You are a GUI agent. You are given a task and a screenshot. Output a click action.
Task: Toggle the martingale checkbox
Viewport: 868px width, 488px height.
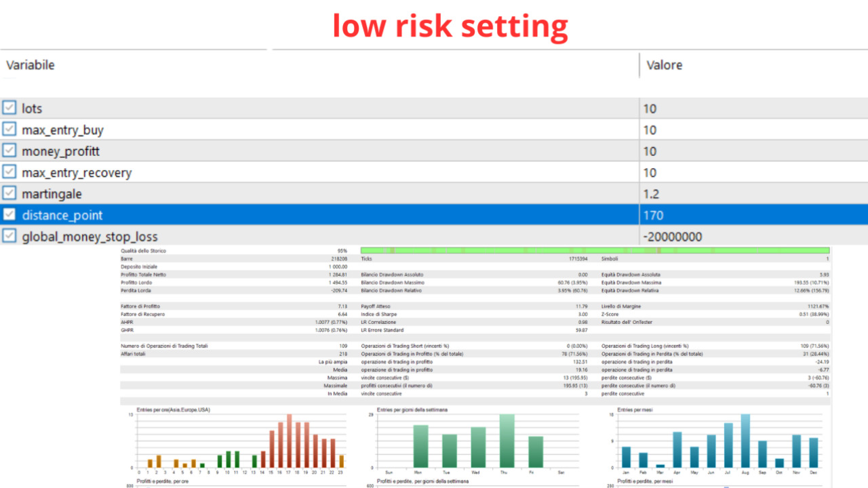pyautogui.click(x=9, y=193)
